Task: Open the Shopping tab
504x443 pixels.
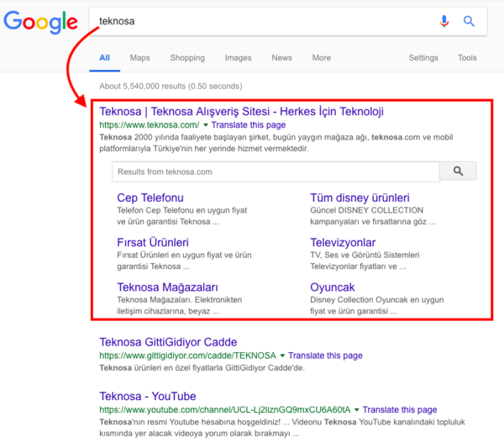Action: click(x=187, y=58)
